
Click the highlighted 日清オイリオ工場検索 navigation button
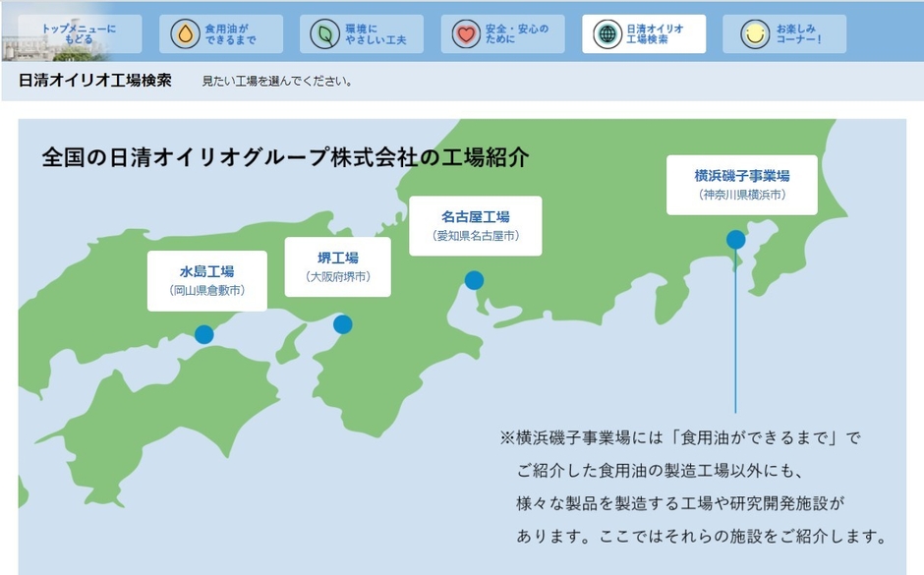coord(644,31)
